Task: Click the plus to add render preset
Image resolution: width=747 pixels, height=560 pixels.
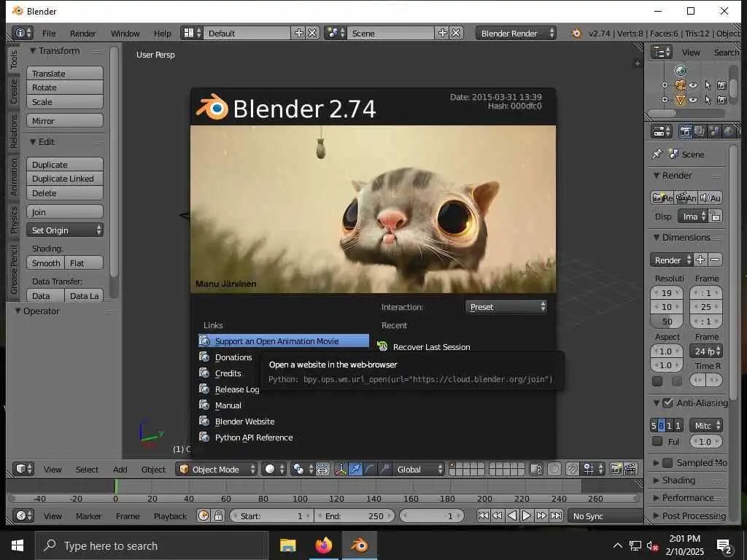Action: point(700,260)
